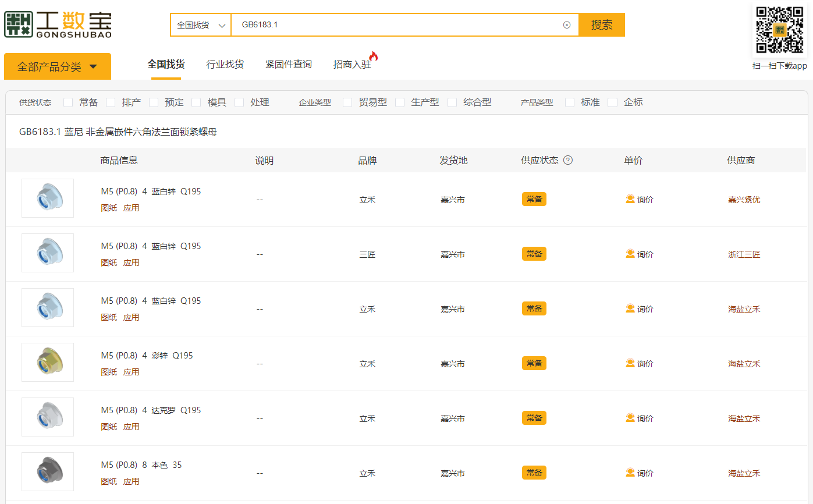The width and height of the screenshot is (813, 504).
Task: Click the QR code for app download
Action: pos(780,30)
